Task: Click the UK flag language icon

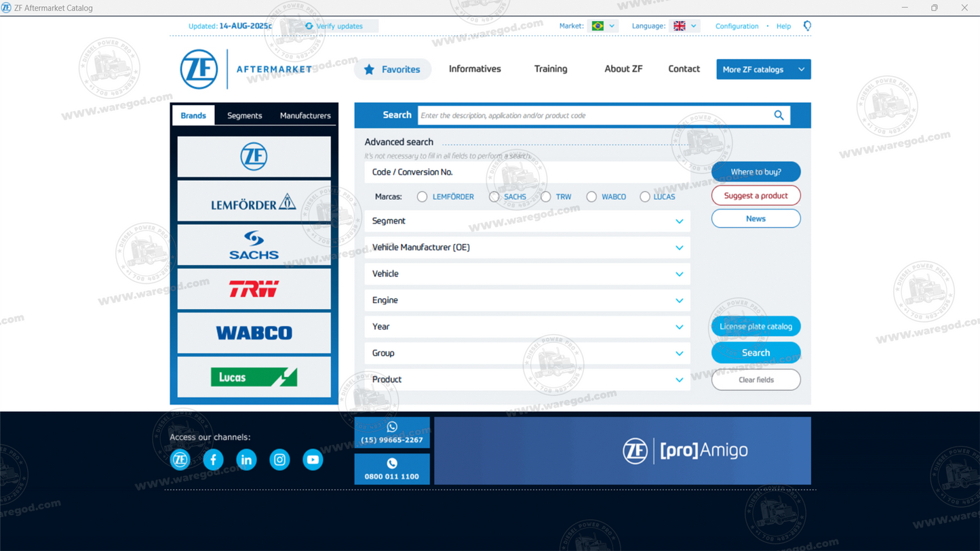Action: (x=679, y=26)
